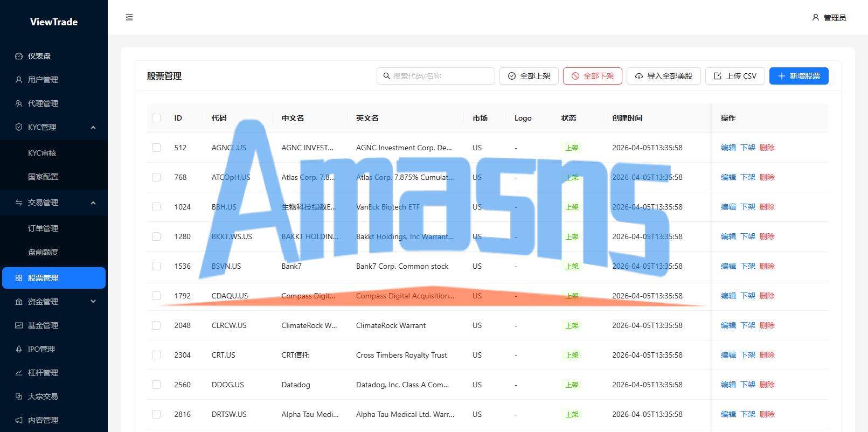The height and width of the screenshot is (432, 868).
Task: Click the admin user avatar icon
Action: pyautogui.click(x=816, y=17)
